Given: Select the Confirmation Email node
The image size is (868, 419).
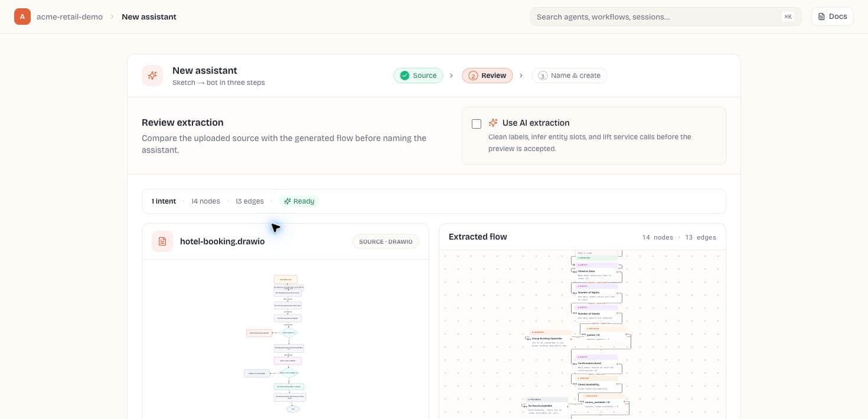Looking at the screenshot, I should [596, 365].
